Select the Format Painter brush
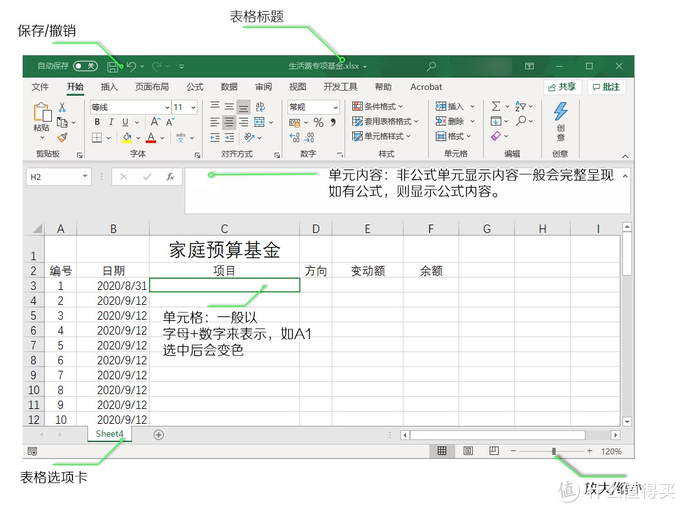This screenshot has width=680, height=508. (62, 138)
